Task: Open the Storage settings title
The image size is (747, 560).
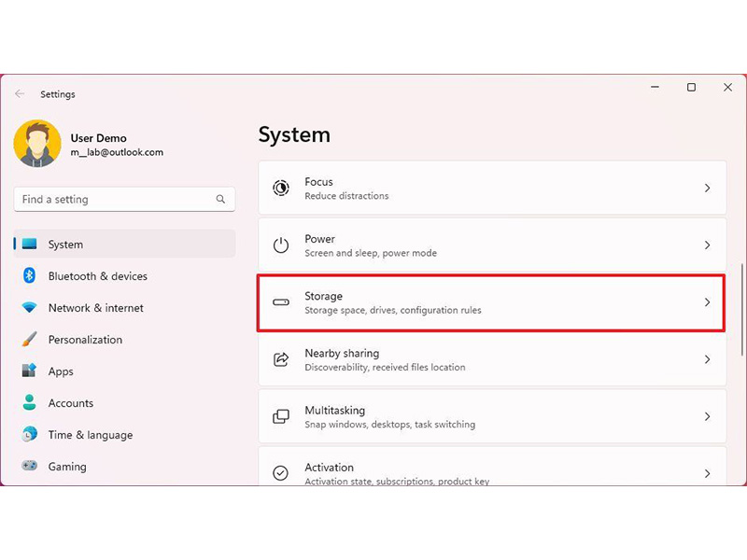Action: click(x=323, y=296)
